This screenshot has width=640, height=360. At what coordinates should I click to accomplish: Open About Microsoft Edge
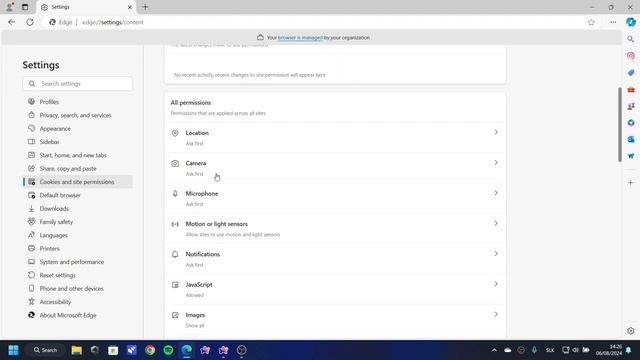[x=78, y=315]
